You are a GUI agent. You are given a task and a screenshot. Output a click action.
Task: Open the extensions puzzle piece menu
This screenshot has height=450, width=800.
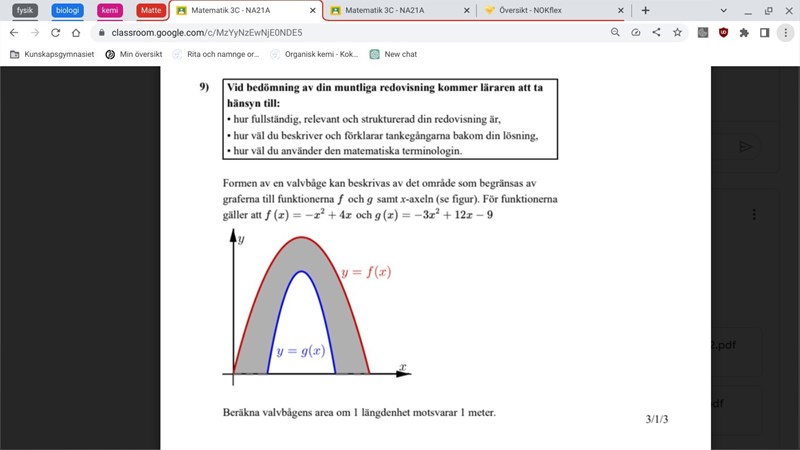pos(743,32)
